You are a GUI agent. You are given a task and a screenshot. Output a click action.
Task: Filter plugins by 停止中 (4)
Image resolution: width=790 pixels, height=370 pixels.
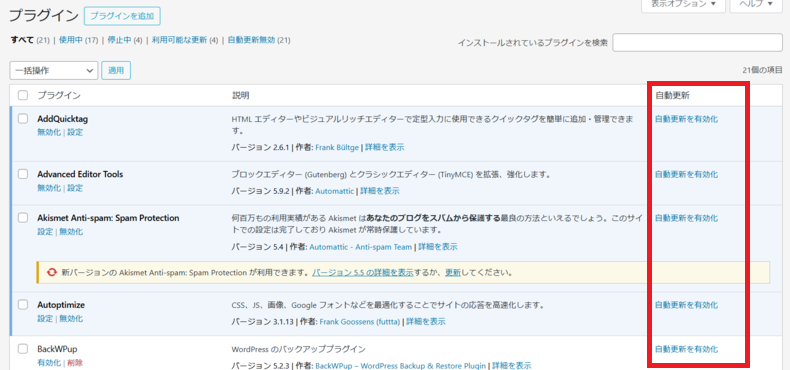[x=124, y=40]
